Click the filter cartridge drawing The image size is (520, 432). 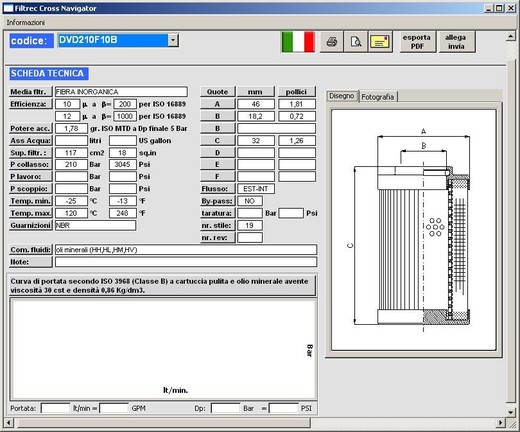pos(413,230)
